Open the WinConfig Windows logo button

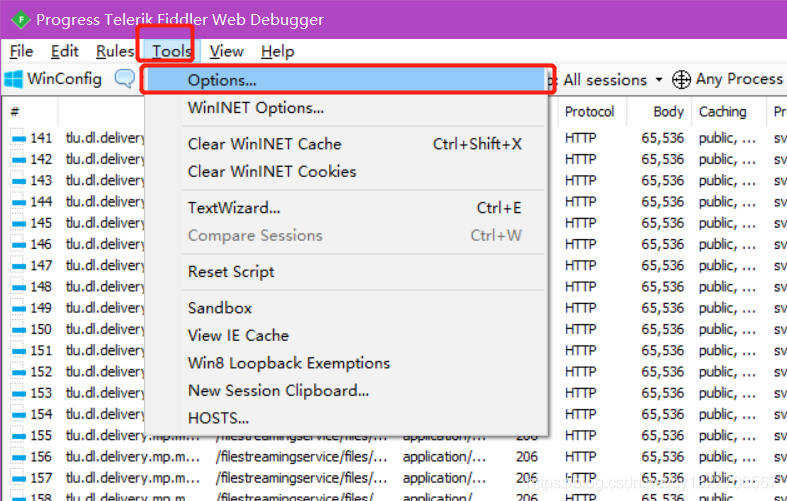tap(13, 79)
